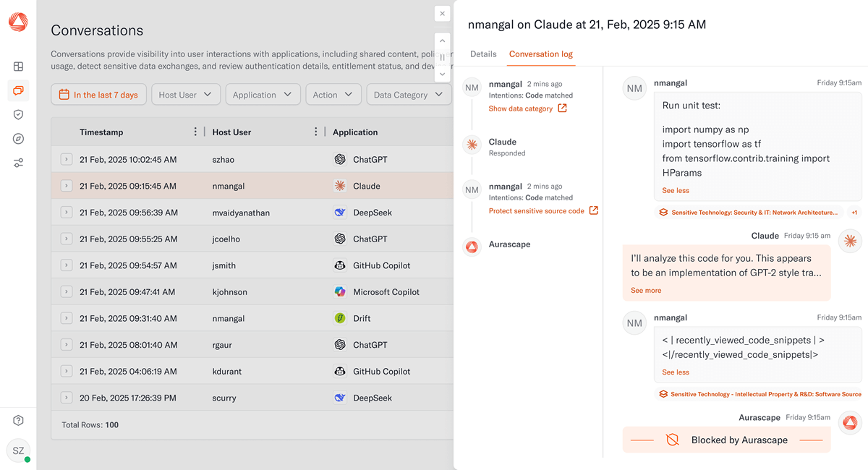Image resolution: width=868 pixels, height=470 pixels.
Task: Click the 'In the last 7 days' date filter
Action: 99,95
